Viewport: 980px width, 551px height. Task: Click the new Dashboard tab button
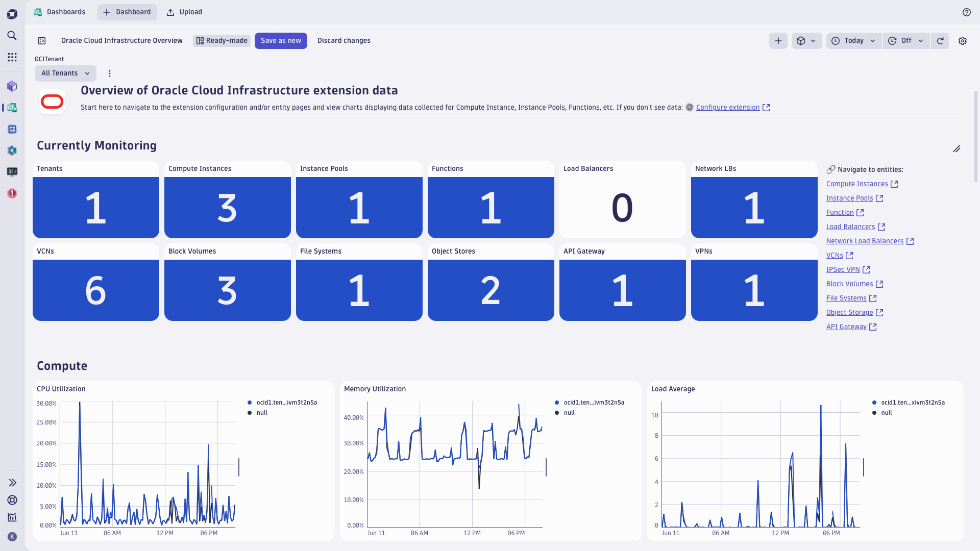tap(127, 12)
